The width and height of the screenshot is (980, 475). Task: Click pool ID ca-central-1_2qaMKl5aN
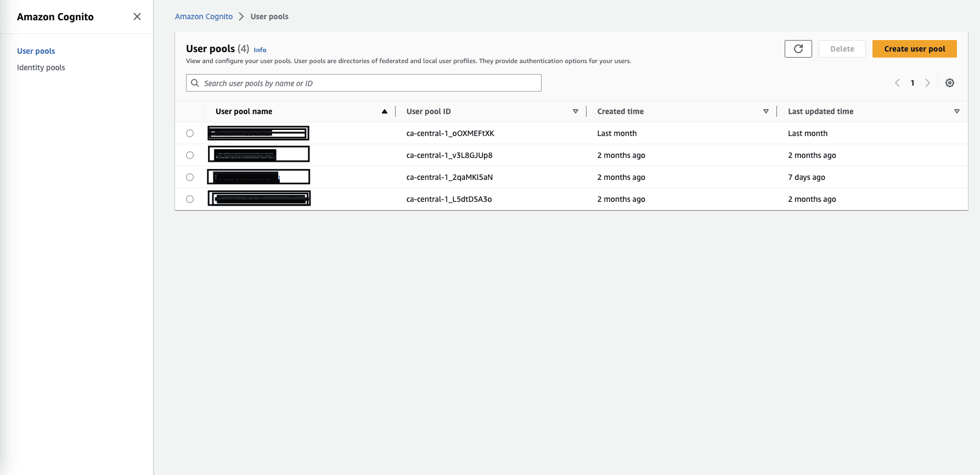pyautogui.click(x=449, y=177)
